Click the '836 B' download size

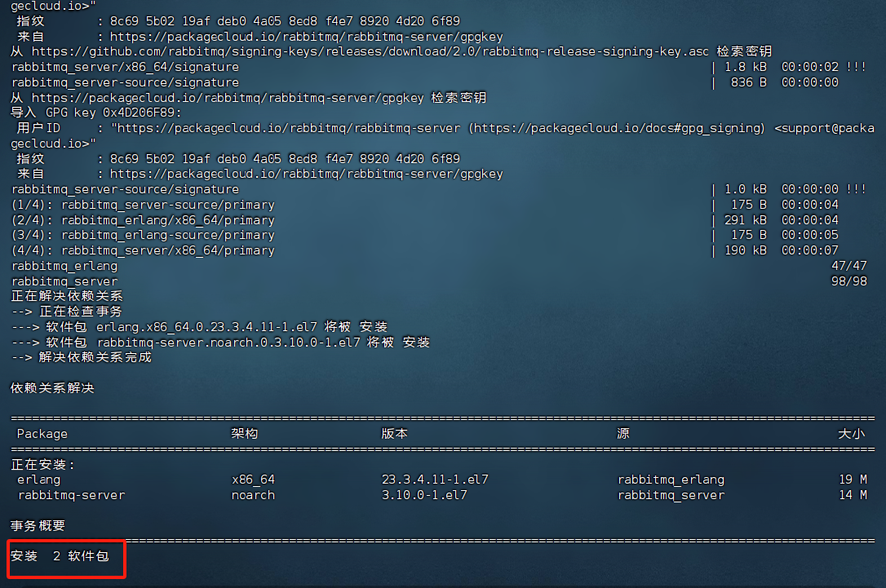(749, 82)
